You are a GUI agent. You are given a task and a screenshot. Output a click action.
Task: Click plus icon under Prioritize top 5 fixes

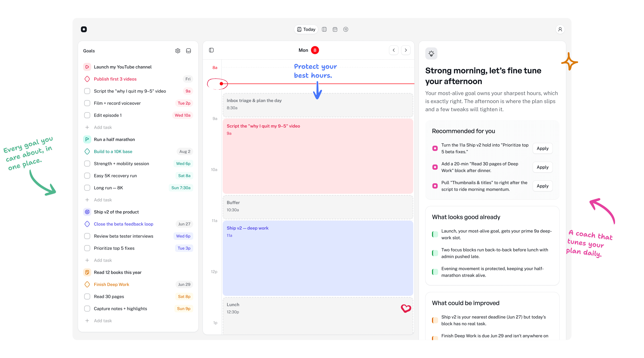(x=87, y=260)
